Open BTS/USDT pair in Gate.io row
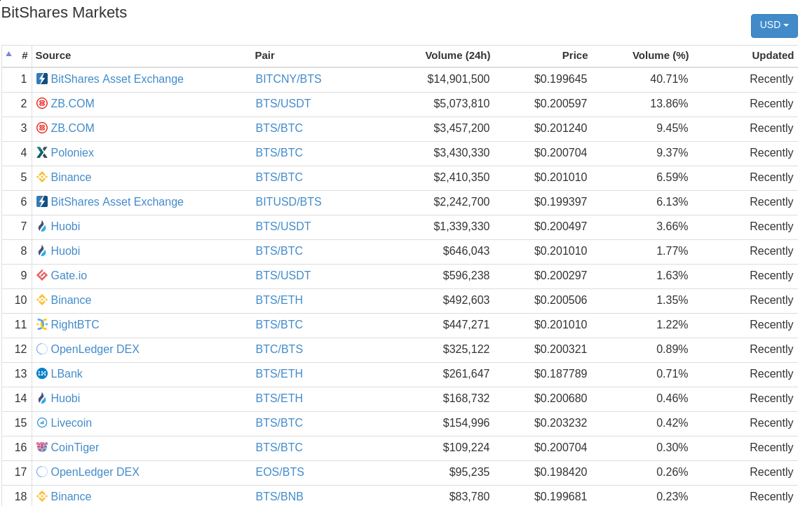 [x=283, y=275]
